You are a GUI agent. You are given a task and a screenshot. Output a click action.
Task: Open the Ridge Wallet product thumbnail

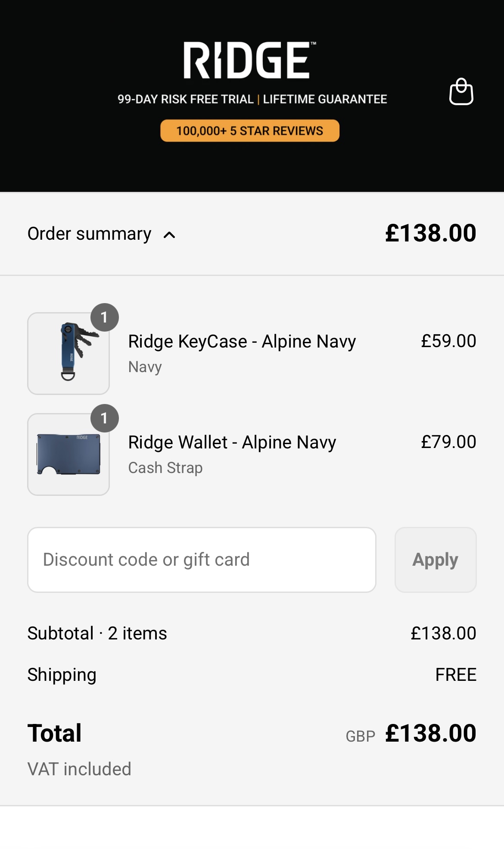pos(68,454)
